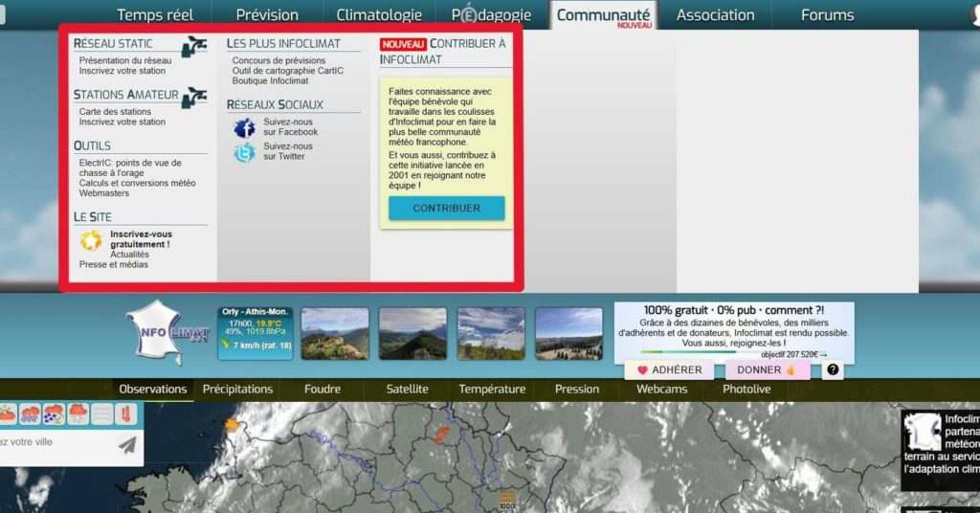This screenshot has height=513, width=980.
Task: Switch to the Satellite map tab
Action: coord(407,390)
